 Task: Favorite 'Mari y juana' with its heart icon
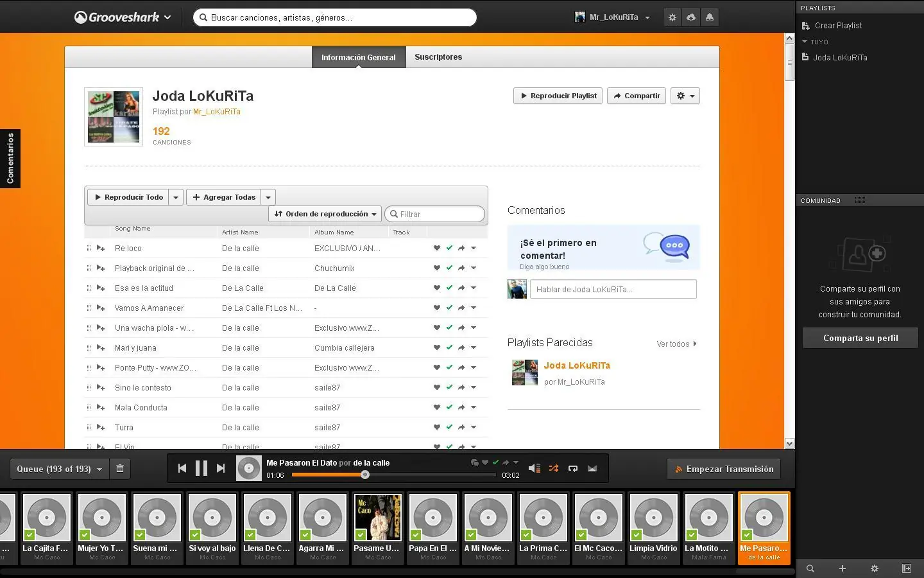coord(437,347)
